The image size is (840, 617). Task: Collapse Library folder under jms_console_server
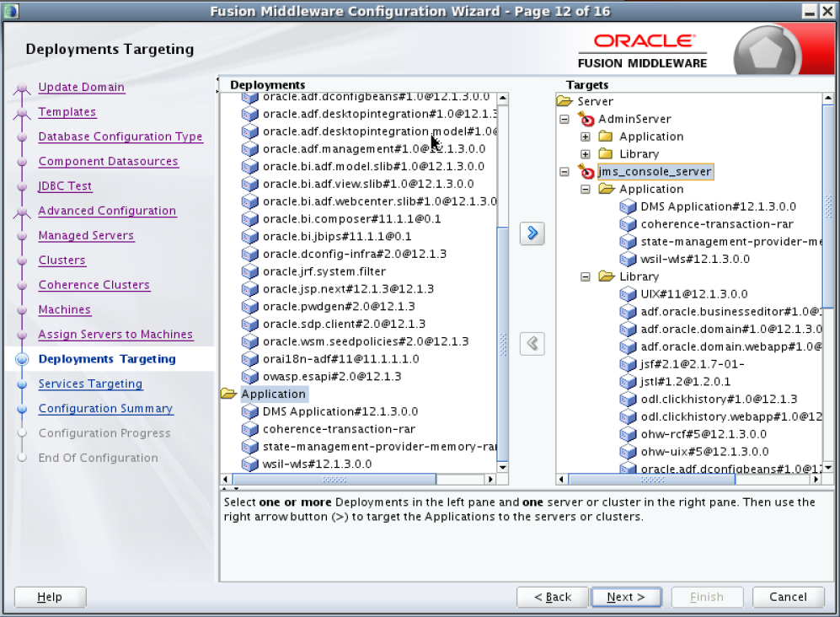point(586,276)
